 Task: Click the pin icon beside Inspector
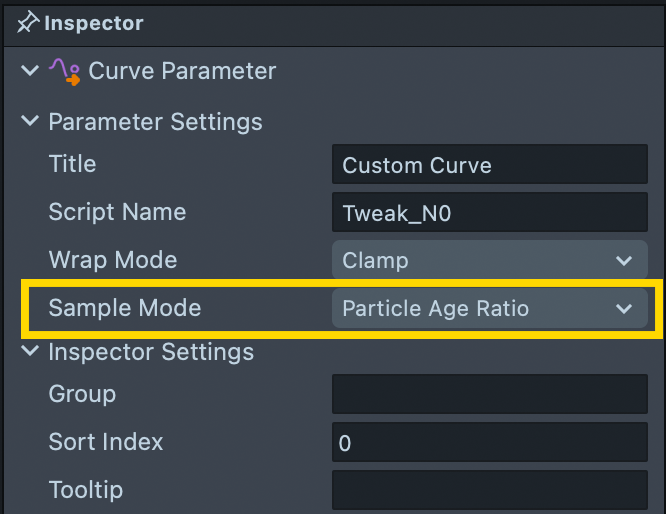point(26,22)
